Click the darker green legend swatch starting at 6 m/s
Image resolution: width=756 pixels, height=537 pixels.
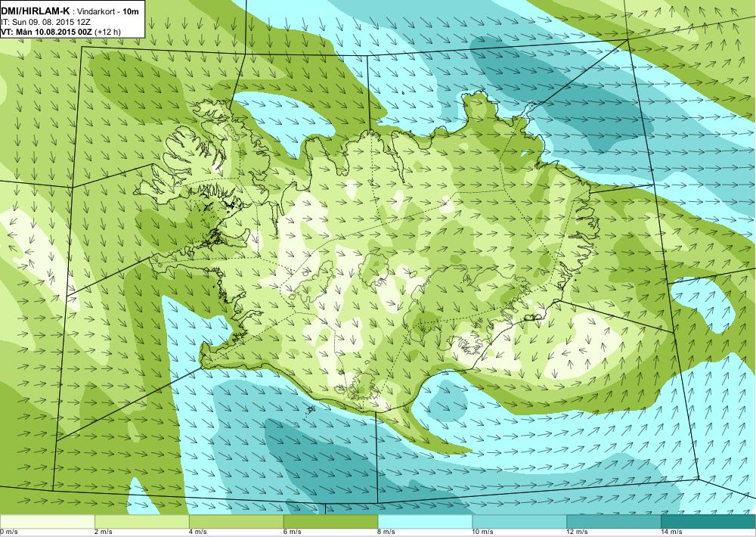pyautogui.click(x=331, y=522)
